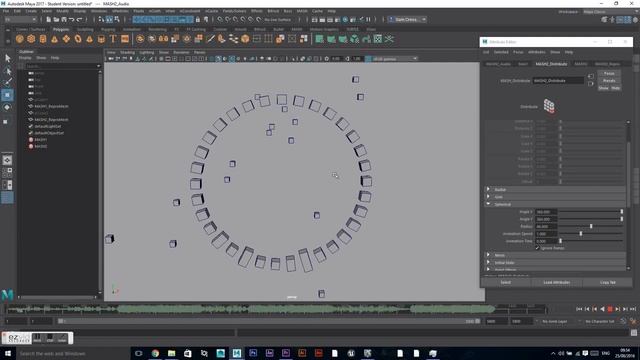Switch to the MASH2_Distribute attribute tab

tap(551, 64)
